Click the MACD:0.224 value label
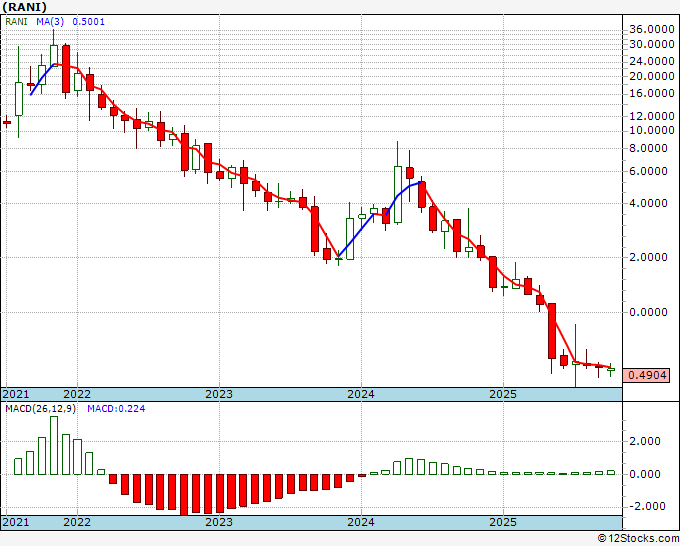 116,409
